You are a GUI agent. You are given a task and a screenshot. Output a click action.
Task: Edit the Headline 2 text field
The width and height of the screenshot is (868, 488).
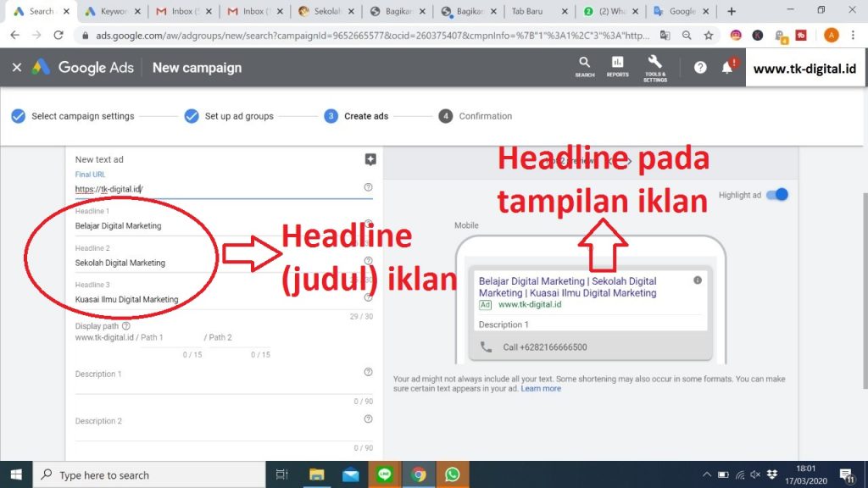pos(212,263)
